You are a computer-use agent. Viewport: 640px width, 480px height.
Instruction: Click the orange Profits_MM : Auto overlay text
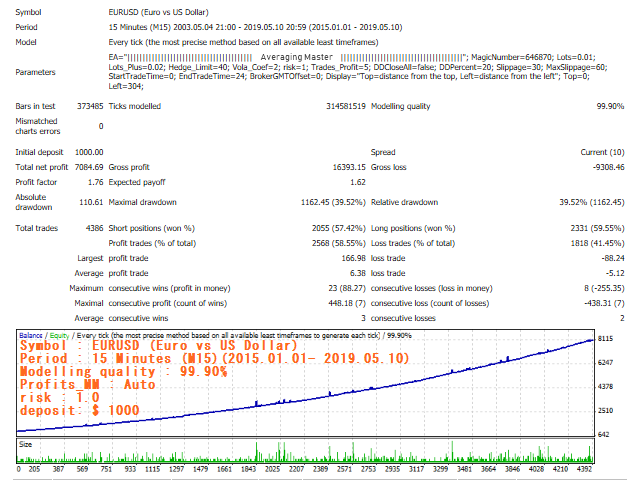coord(88,384)
